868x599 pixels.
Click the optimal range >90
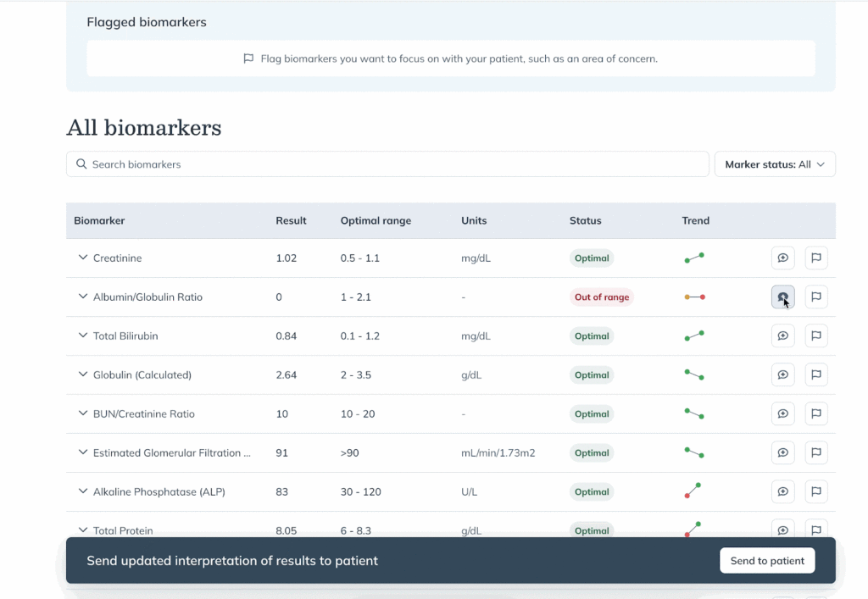click(349, 453)
